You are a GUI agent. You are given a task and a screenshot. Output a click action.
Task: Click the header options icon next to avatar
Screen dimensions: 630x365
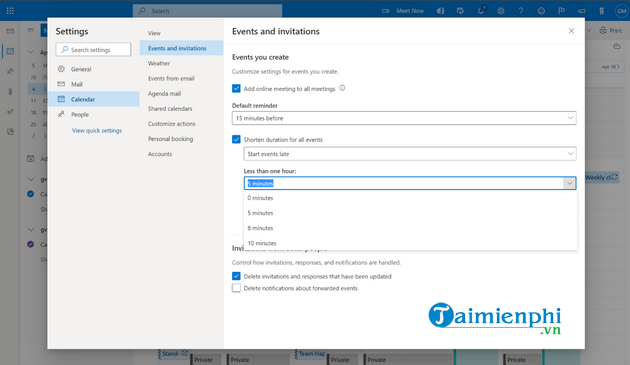tap(601, 11)
